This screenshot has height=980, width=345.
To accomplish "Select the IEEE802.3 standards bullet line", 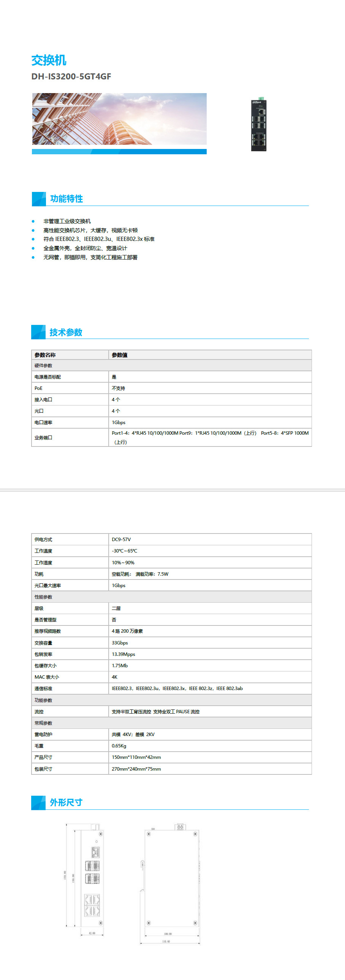I will [99, 239].
